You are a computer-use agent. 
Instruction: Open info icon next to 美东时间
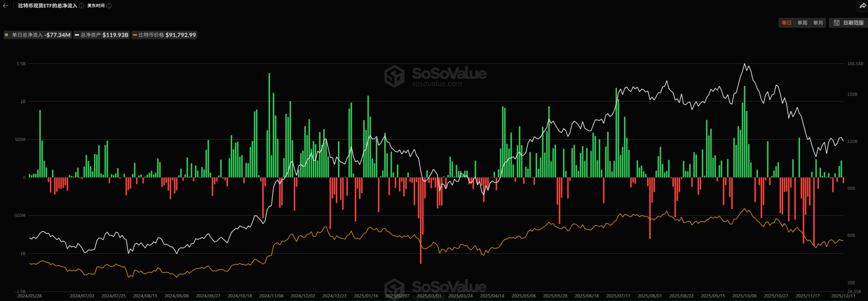pyautogui.click(x=109, y=6)
